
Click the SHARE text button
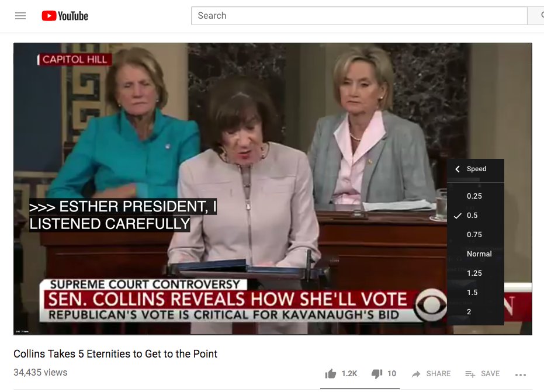click(438, 374)
